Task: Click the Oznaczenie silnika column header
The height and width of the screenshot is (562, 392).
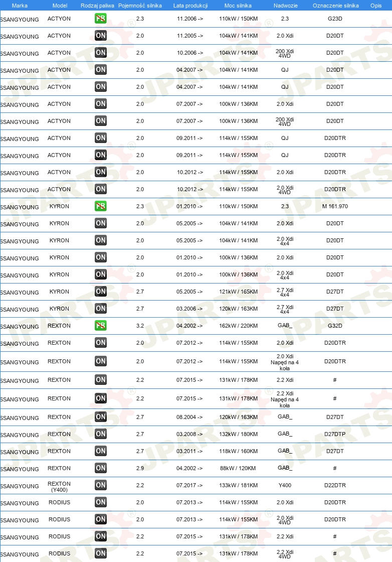Action: tap(336, 6)
